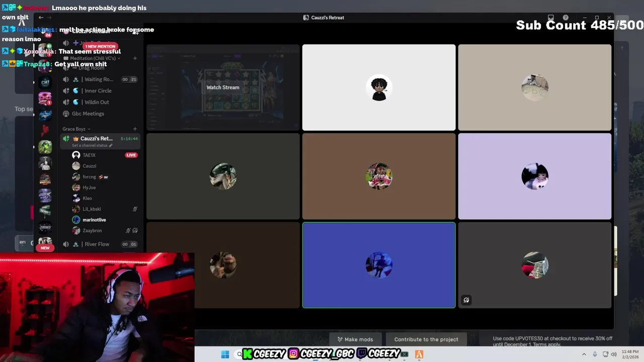Select the lavender participant tile
Screen dimensions: 644x362
click(535, 176)
